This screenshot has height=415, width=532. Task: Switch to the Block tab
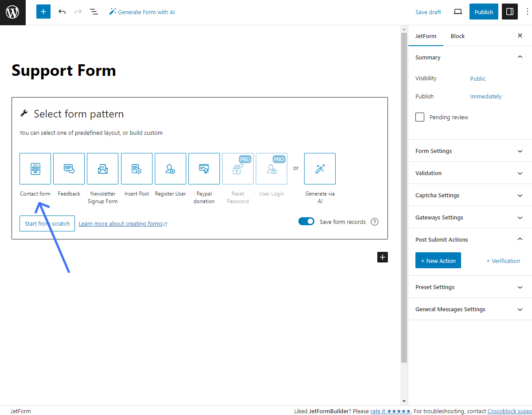[458, 36]
